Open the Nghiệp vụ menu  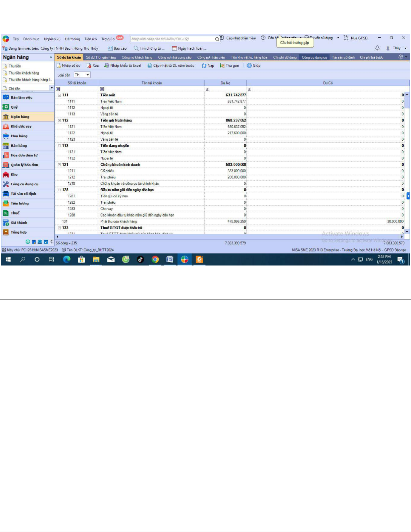52,39
